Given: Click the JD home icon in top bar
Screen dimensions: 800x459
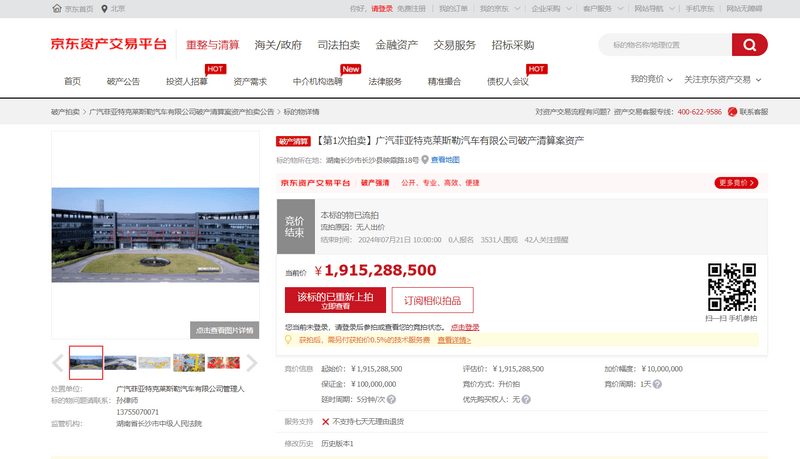Looking at the screenshot, I should tap(57, 9).
